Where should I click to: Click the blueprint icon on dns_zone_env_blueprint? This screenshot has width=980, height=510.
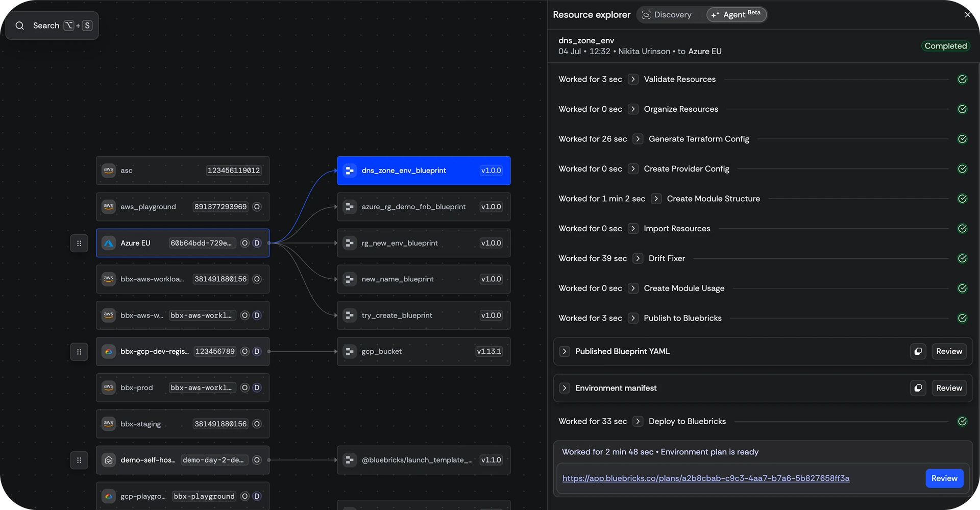pyautogui.click(x=350, y=171)
